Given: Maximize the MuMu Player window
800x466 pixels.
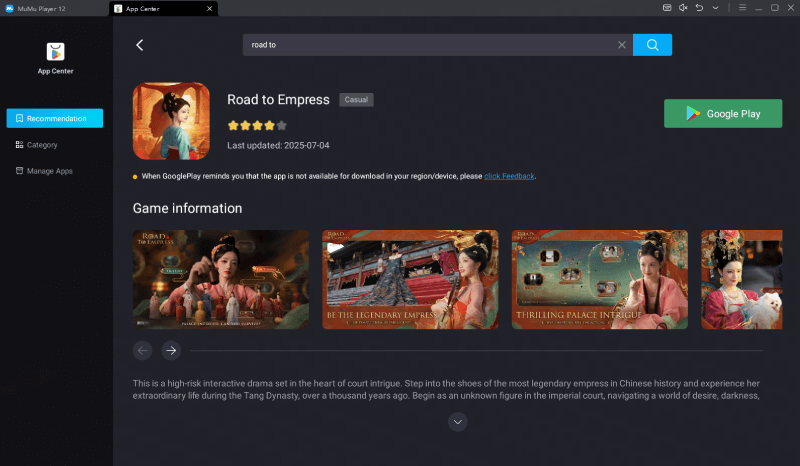Looking at the screenshot, I should pyautogui.click(x=774, y=8).
